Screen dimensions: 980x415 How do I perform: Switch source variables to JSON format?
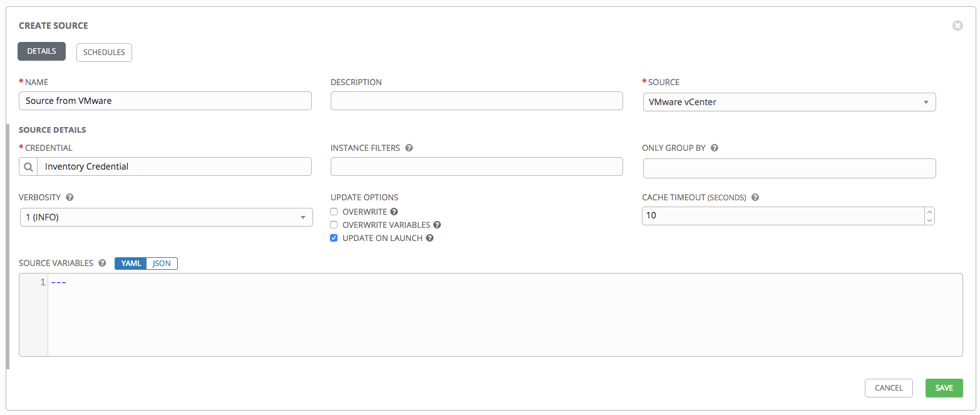point(162,264)
